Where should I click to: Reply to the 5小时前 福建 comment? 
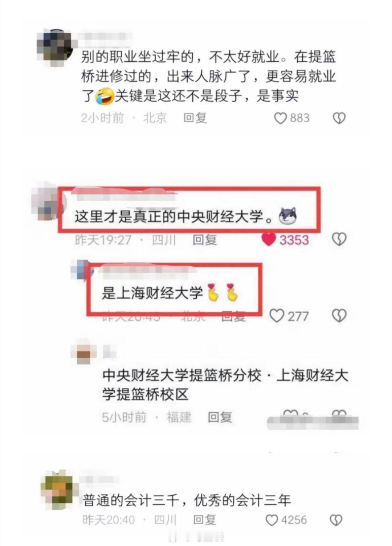(x=220, y=417)
